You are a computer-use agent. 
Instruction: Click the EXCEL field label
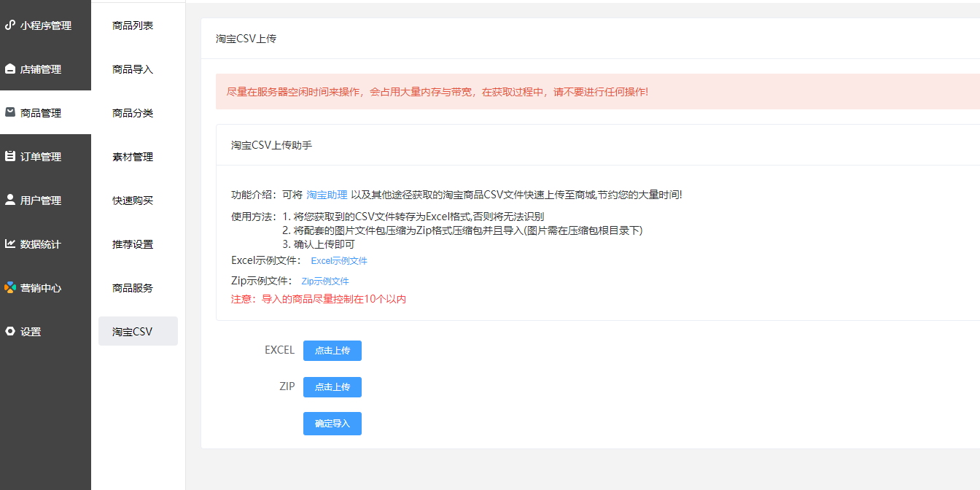(279, 350)
